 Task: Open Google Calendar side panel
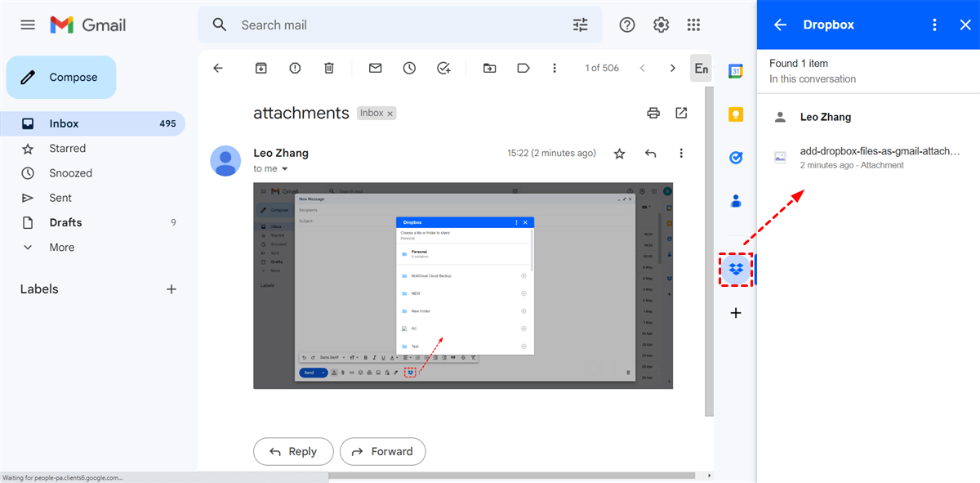click(735, 71)
